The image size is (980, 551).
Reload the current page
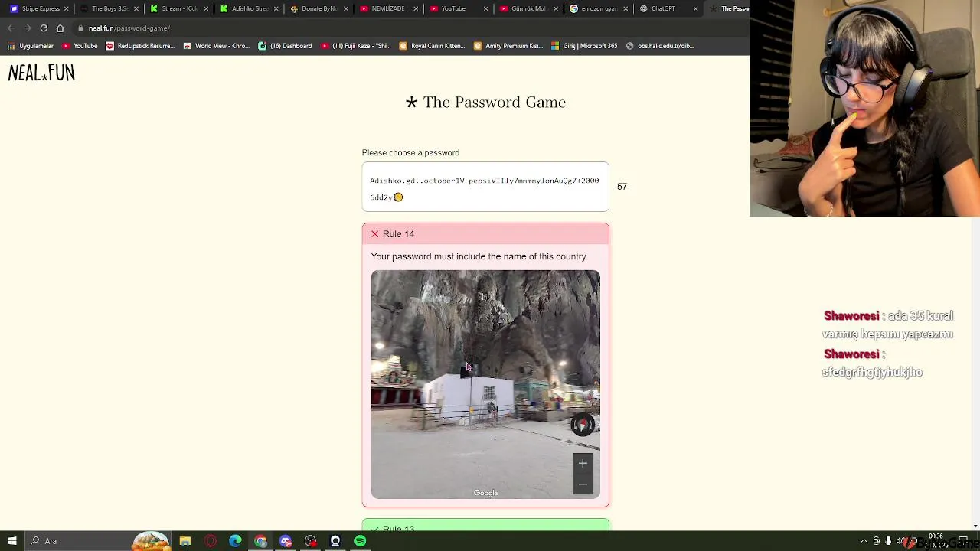click(x=44, y=28)
